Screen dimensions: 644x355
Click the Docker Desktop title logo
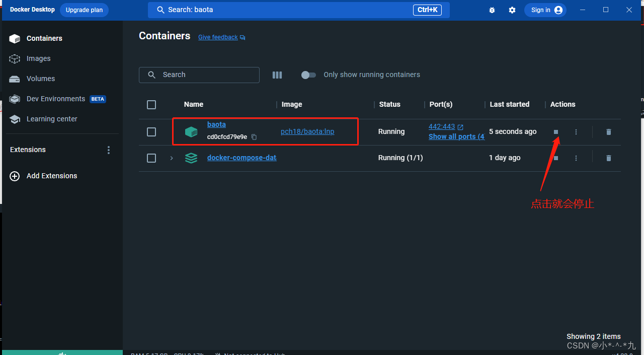click(x=32, y=10)
